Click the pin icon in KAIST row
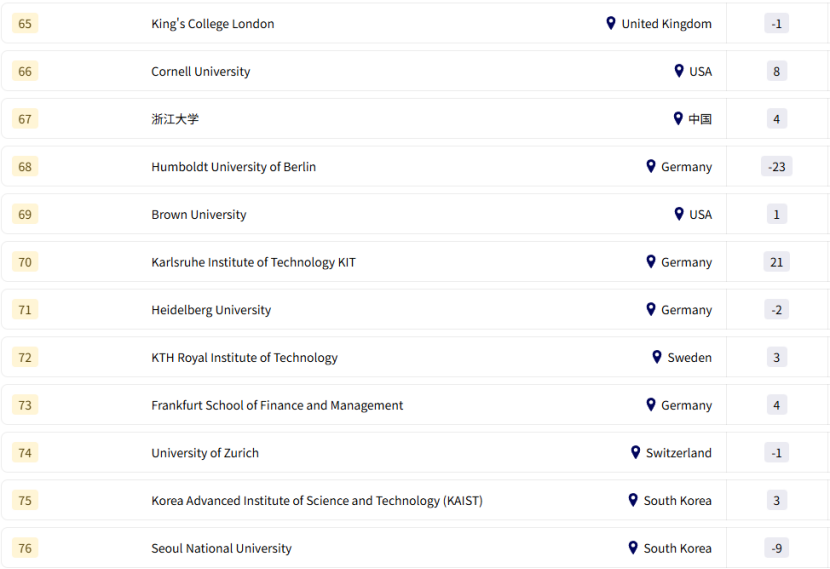The image size is (830, 569). (633, 500)
